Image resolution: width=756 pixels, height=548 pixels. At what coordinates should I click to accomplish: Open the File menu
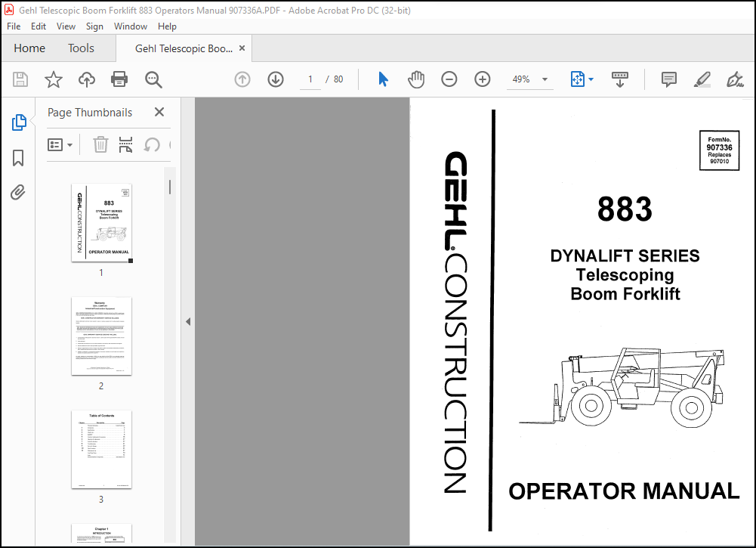(14, 26)
